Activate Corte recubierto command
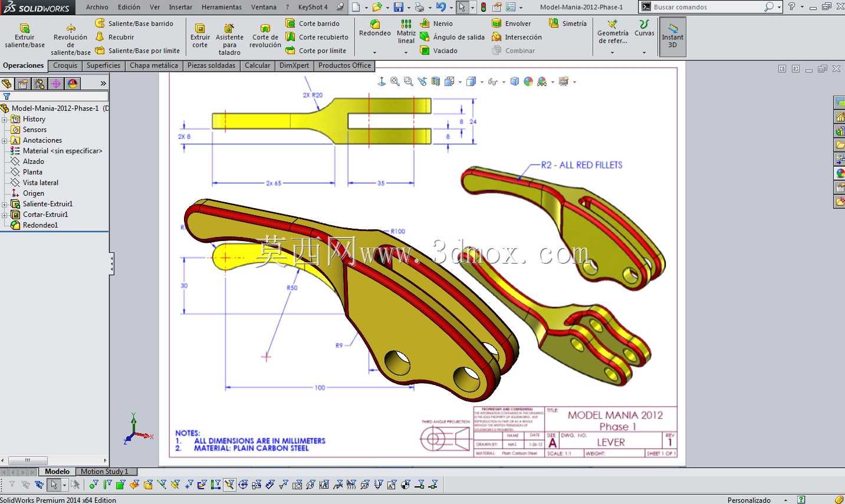Screen dimensions: 845x504 click(x=317, y=37)
